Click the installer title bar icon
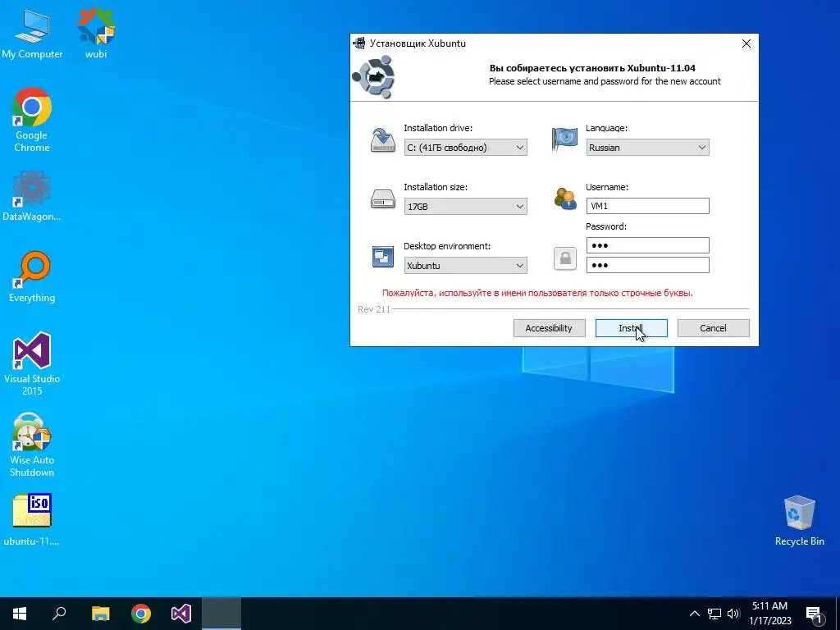This screenshot has width=840, height=630. point(359,43)
